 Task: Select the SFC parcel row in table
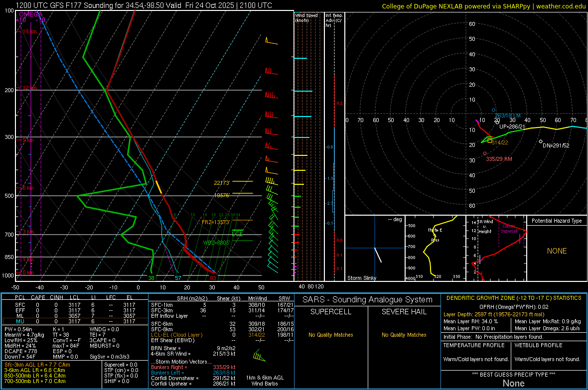point(74,305)
